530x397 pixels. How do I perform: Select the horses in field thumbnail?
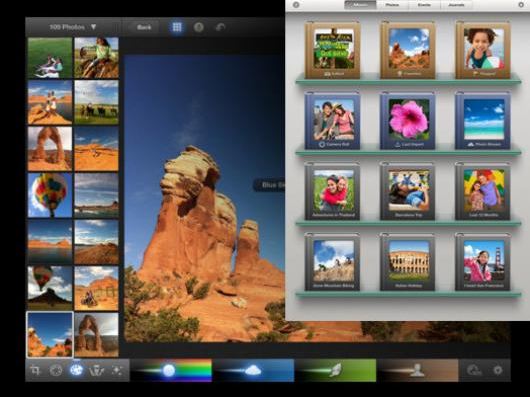(x=96, y=102)
